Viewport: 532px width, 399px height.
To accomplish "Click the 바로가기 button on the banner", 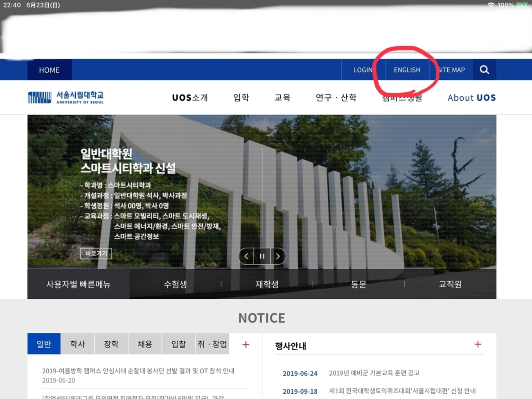I will (96, 253).
